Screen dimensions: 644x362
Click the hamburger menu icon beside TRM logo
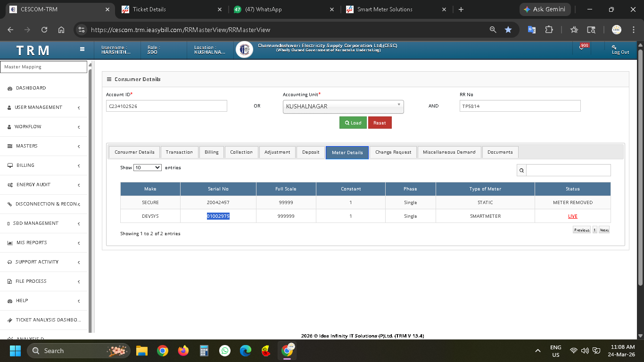[x=82, y=49]
